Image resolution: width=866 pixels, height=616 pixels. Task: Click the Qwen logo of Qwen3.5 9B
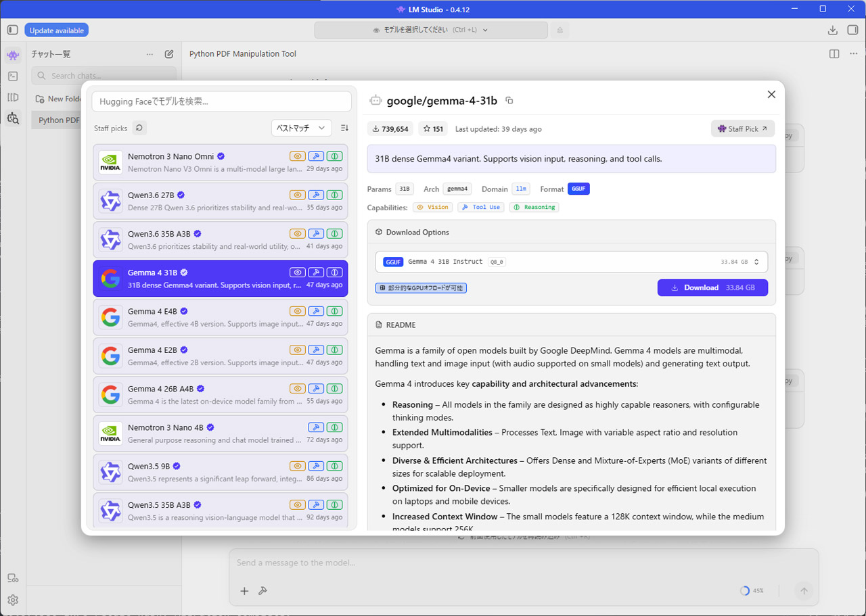[x=110, y=472]
